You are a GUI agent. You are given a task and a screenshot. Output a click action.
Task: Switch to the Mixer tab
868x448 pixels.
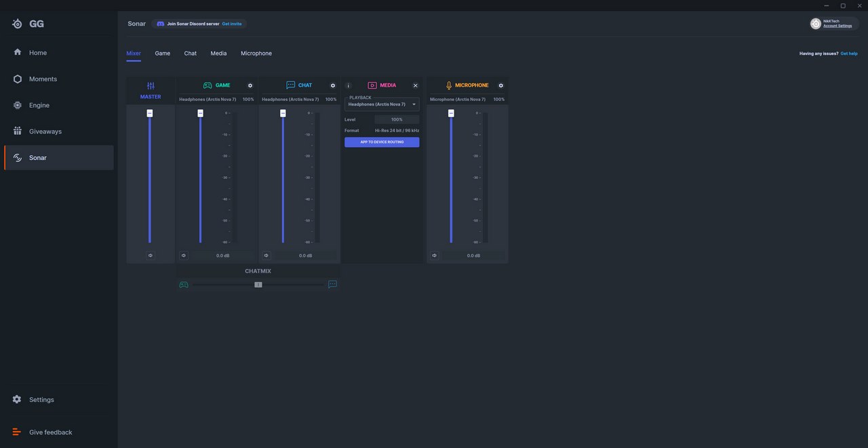[134, 54]
